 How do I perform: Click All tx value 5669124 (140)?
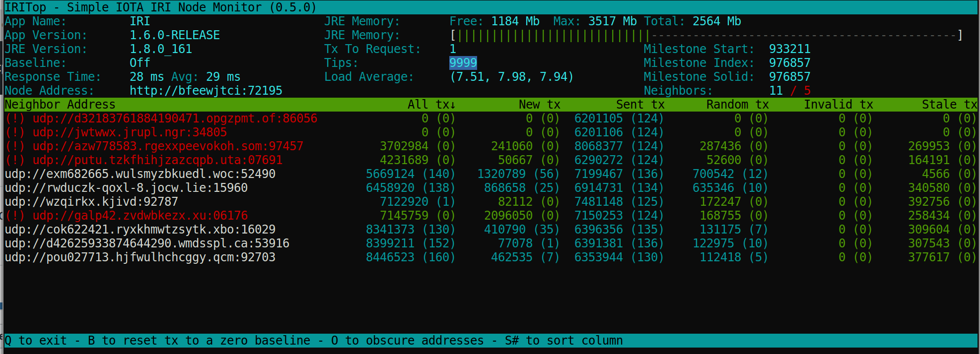coord(411,174)
